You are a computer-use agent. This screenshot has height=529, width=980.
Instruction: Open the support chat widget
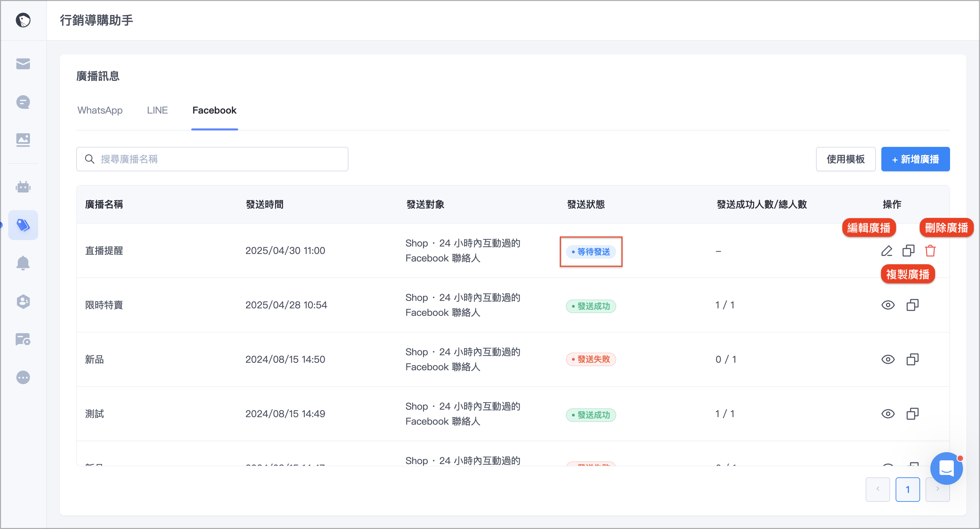[947, 468]
